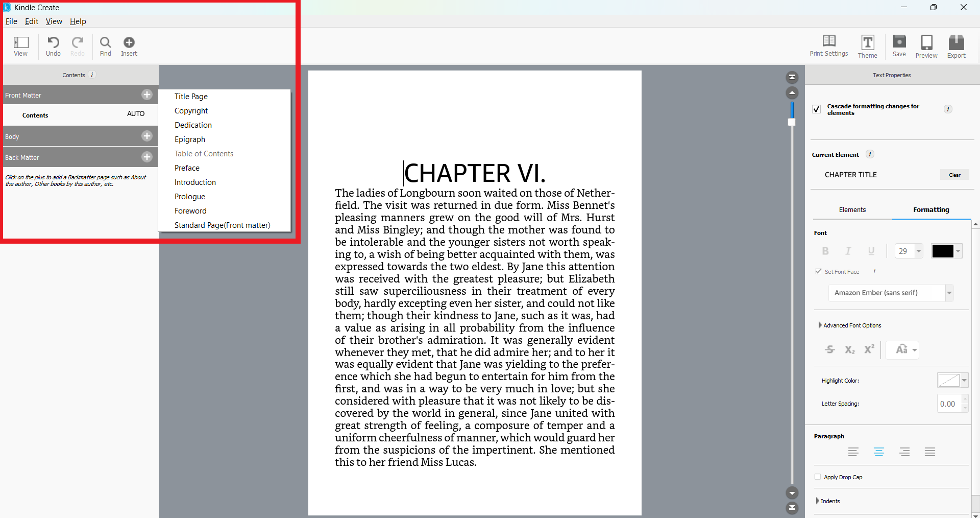Apply strikethrough formatting
The height and width of the screenshot is (518, 980).
[830, 349]
